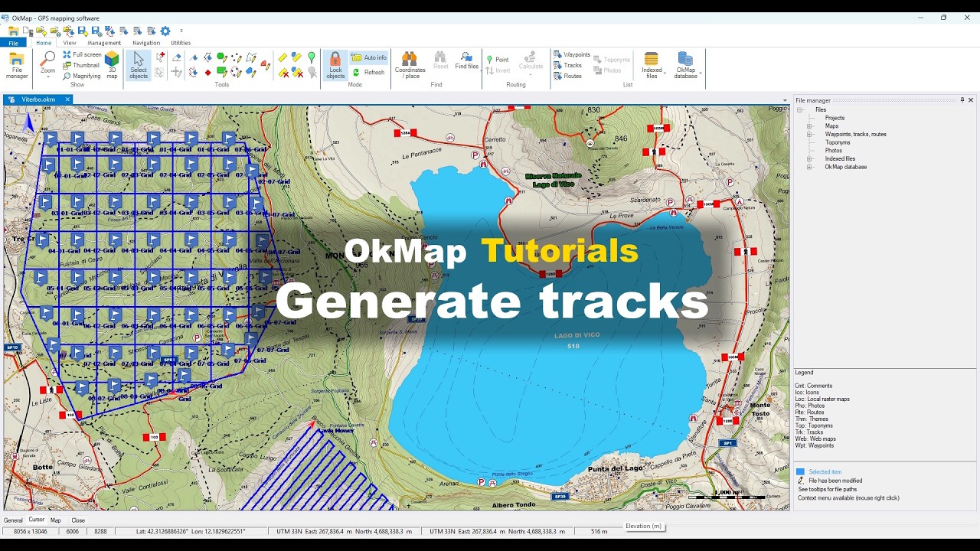
Task: Switch to the Map bottom tab
Action: [56, 520]
